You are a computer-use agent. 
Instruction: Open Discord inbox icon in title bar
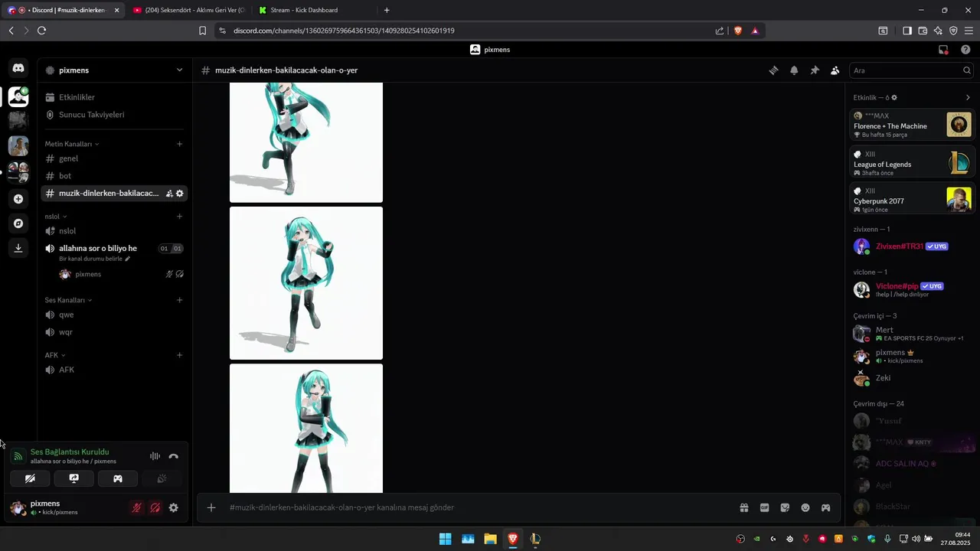(x=943, y=50)
